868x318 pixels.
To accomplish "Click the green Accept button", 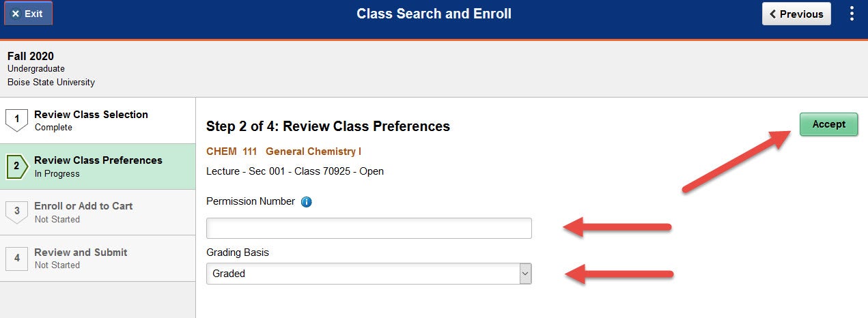I will (828, 124).
